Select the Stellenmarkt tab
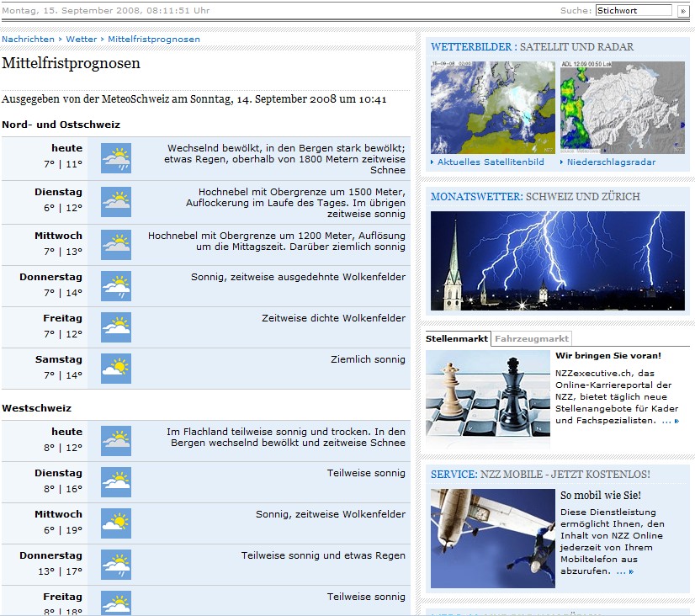Screen dimensions: 695x616 coord(457,338)
